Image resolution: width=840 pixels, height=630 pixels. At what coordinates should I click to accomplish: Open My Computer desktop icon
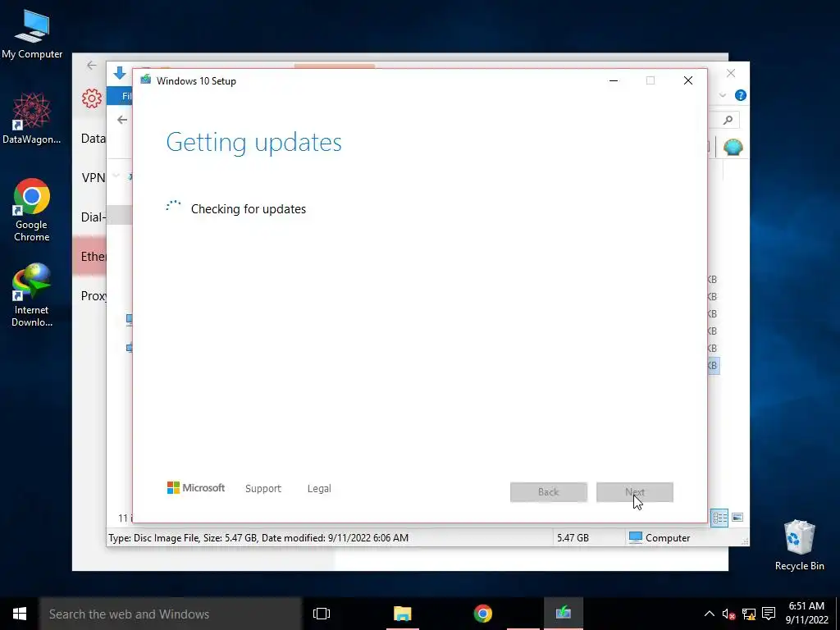[32, 34]
